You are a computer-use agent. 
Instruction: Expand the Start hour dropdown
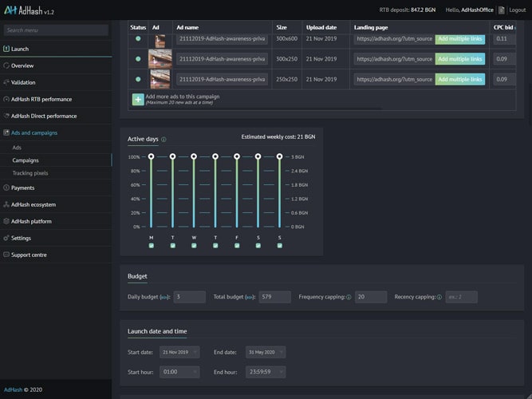click(x=178, y=372)
